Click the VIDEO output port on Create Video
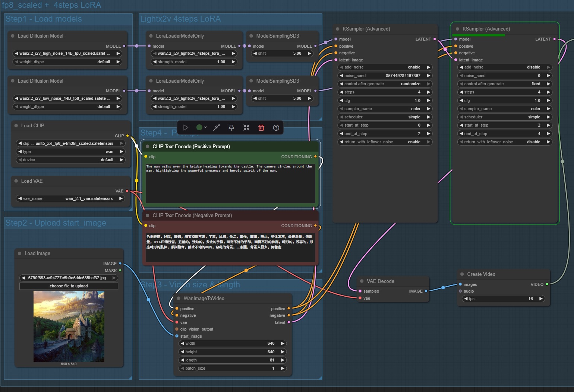The height and width of the screenshot is (392, 574). click(x=547, y=284)
